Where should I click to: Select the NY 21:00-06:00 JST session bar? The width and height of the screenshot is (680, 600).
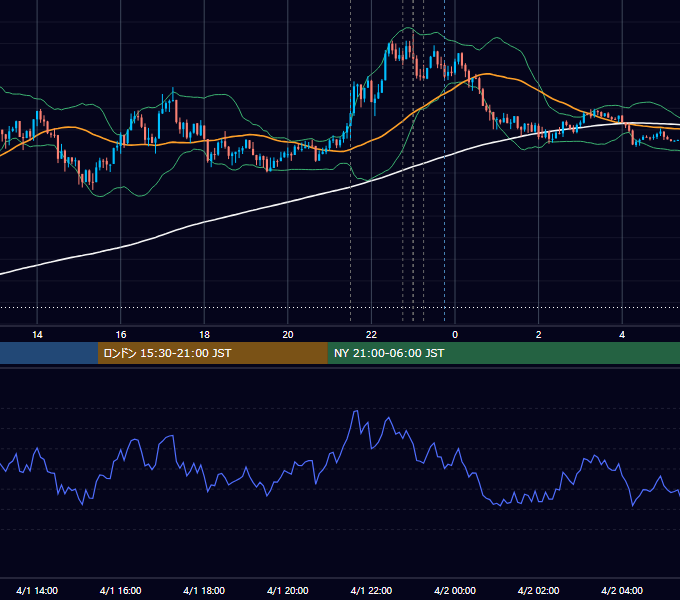503,353
